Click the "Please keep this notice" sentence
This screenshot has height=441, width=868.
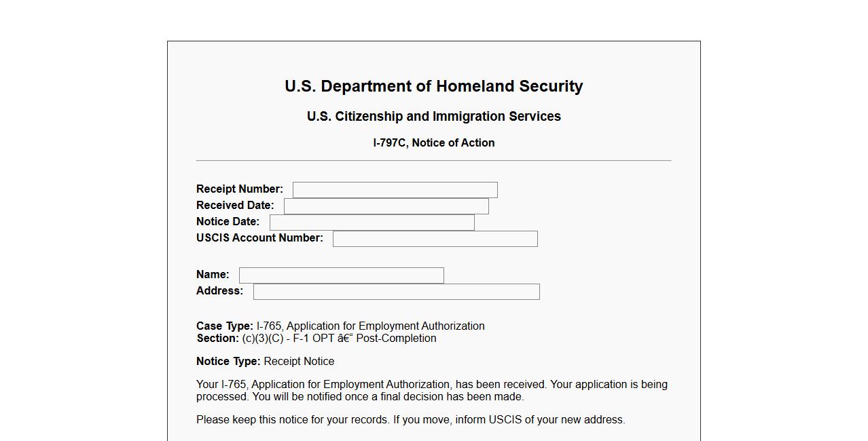(x=410, y=419)
